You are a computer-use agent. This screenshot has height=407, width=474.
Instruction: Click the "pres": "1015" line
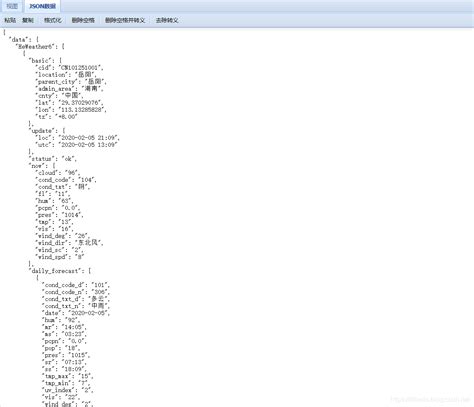tap(66, 355)
